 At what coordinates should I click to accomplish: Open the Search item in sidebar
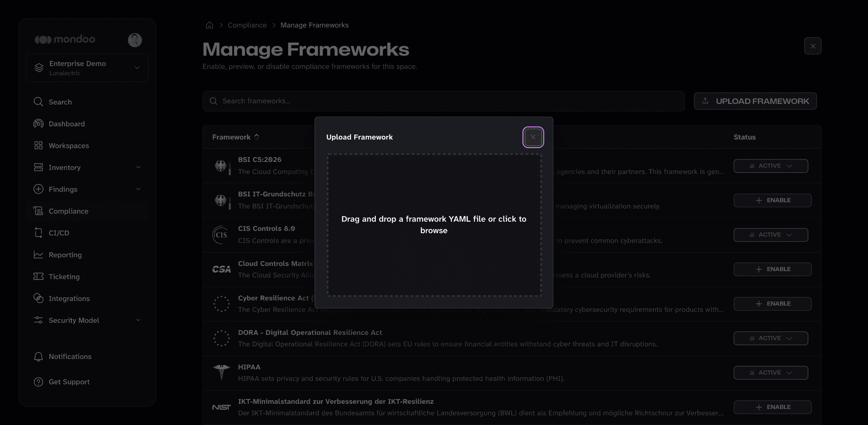tap(87, 102)
